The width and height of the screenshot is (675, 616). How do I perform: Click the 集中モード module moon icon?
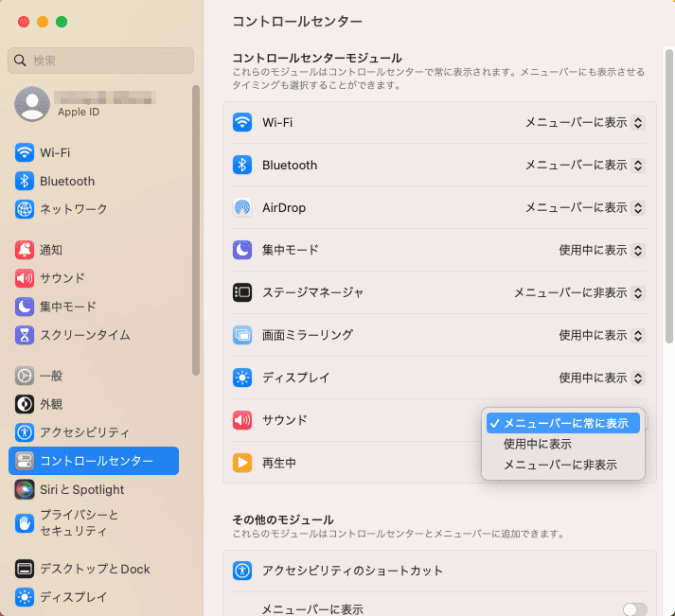pyautogui.click(x=242, y=250)
